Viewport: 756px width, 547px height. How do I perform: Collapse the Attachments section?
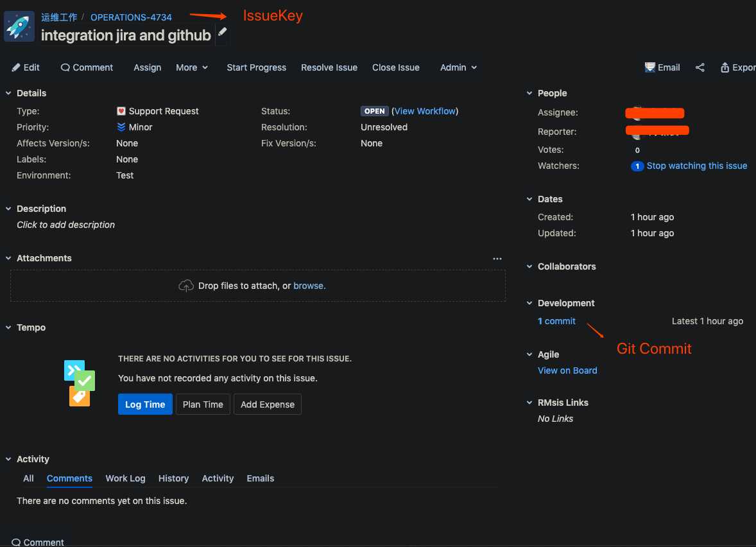point(8,258)
